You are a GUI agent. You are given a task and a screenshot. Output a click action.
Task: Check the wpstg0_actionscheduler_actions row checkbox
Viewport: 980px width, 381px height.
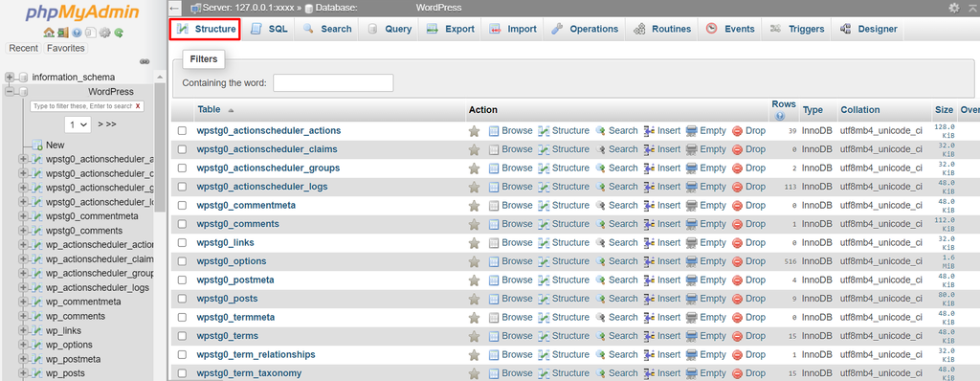182,131
